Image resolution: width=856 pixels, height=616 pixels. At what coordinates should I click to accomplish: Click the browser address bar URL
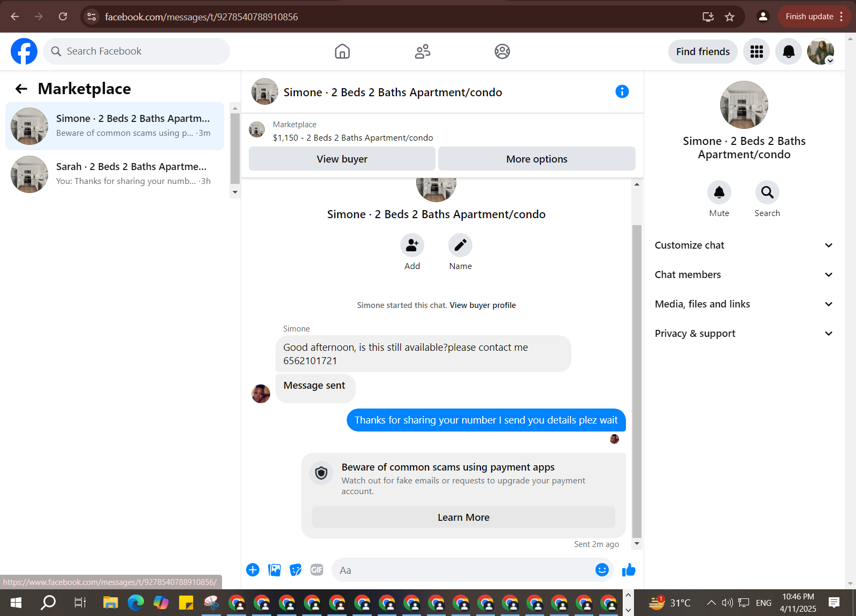point(201,17)
